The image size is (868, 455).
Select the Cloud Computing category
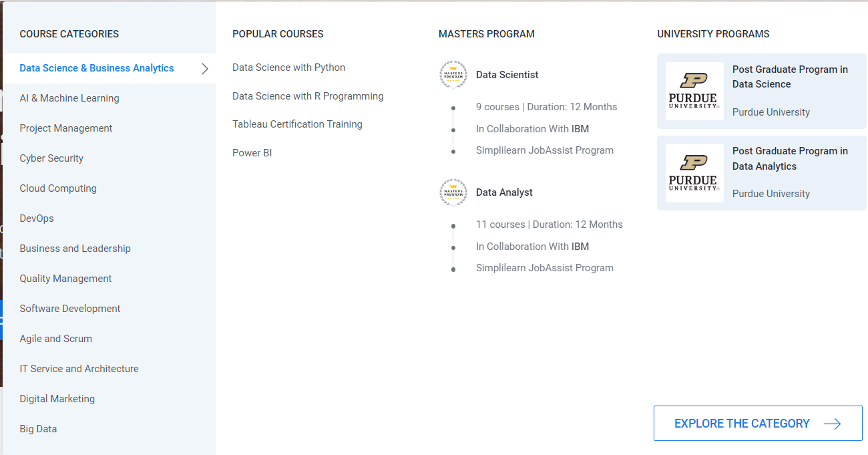pyautogui.click(x=58, y=188)
